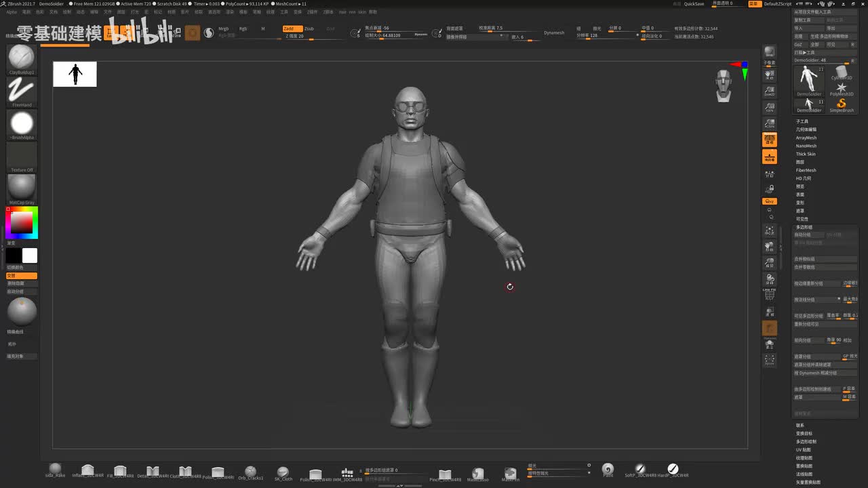This screenshot has height=488, width=868.
Task: Toggle the Dynamic brush size option
Action: click(x=421, y=34)
